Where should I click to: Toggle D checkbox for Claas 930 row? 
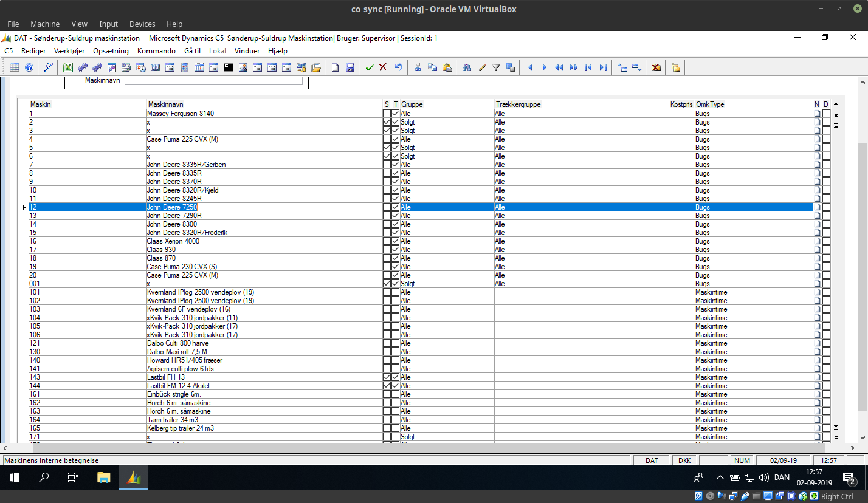827,250
